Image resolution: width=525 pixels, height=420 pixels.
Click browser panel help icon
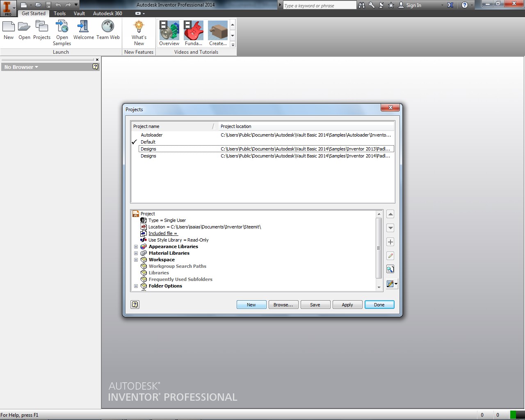(95, 66)
